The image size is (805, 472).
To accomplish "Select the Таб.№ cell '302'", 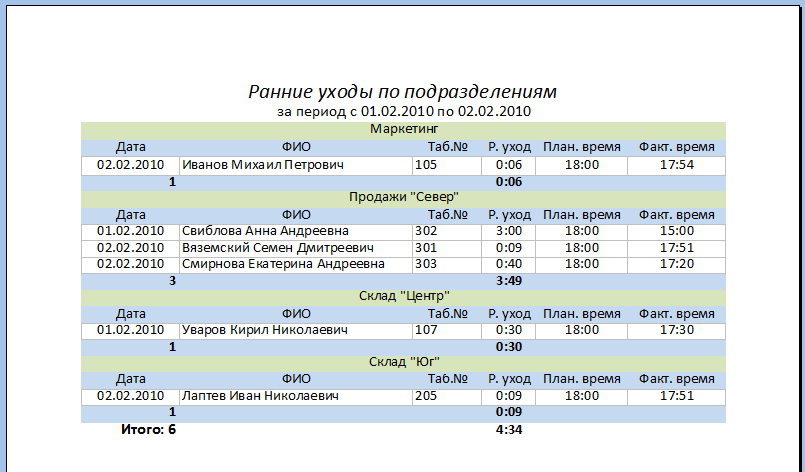I will 447,232.
